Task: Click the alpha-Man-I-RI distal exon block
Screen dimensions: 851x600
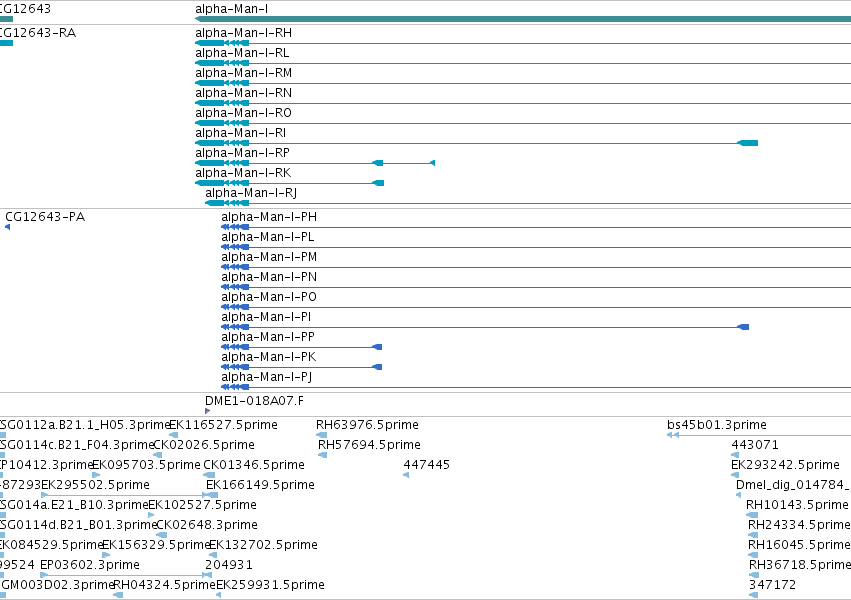Action: [747, 143]
